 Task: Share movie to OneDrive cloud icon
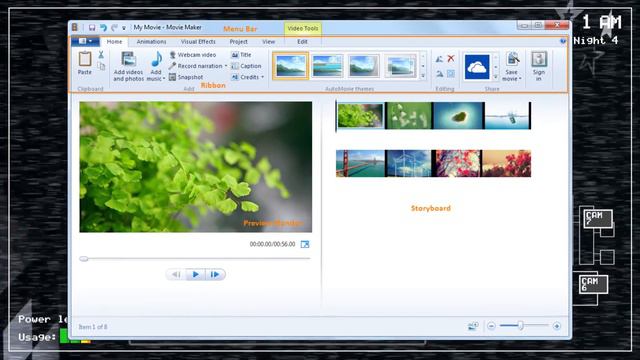(477, 67)
